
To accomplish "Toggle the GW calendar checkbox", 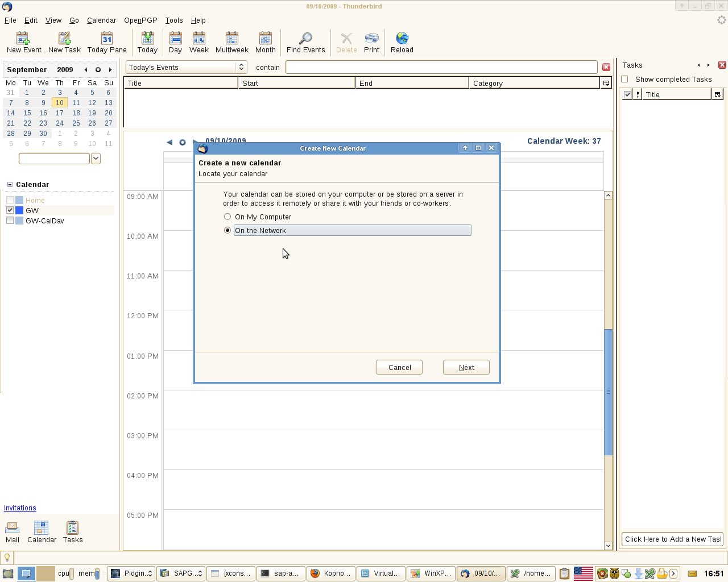I will 10,210.
